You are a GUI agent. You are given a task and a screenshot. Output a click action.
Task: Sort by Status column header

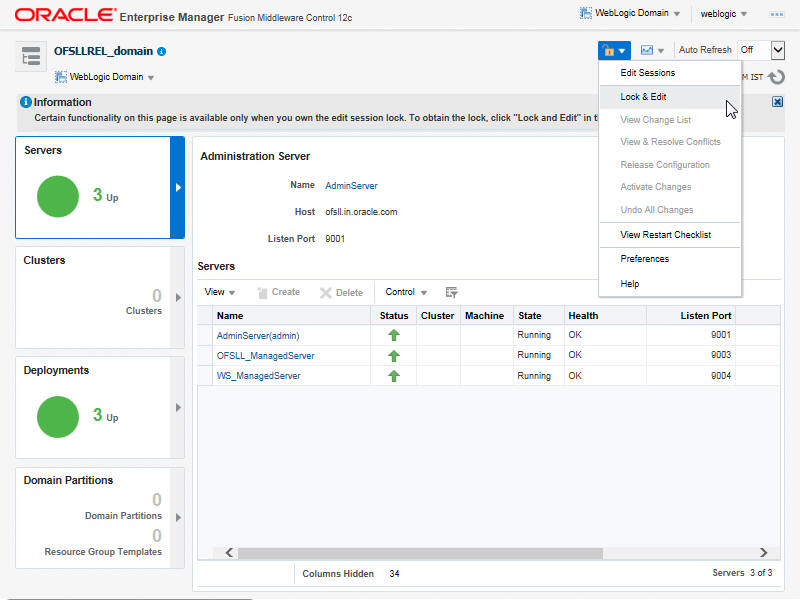pos(393,316)
